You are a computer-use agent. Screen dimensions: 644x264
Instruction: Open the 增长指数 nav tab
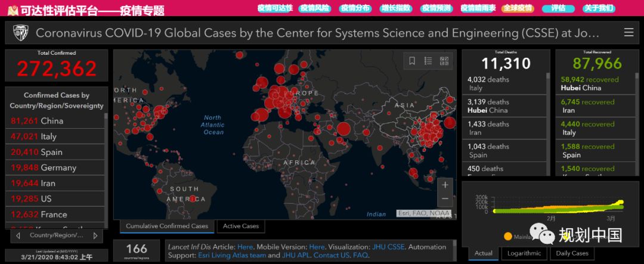[396, 8]
